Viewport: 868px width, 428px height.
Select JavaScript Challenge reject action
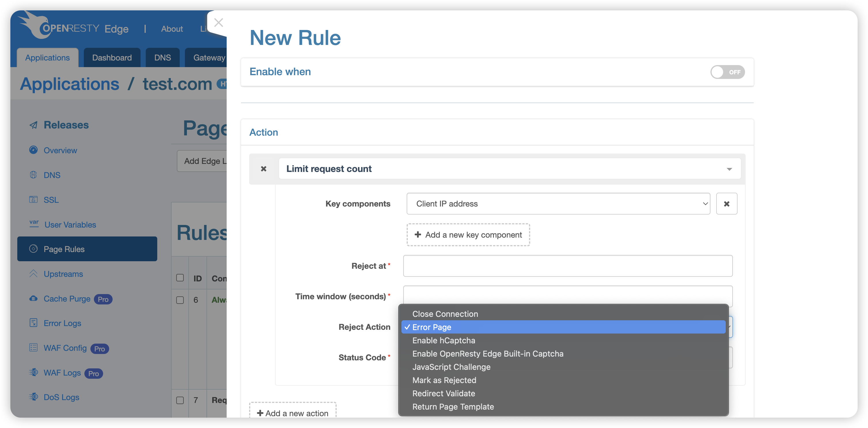[x=451, y=367]
